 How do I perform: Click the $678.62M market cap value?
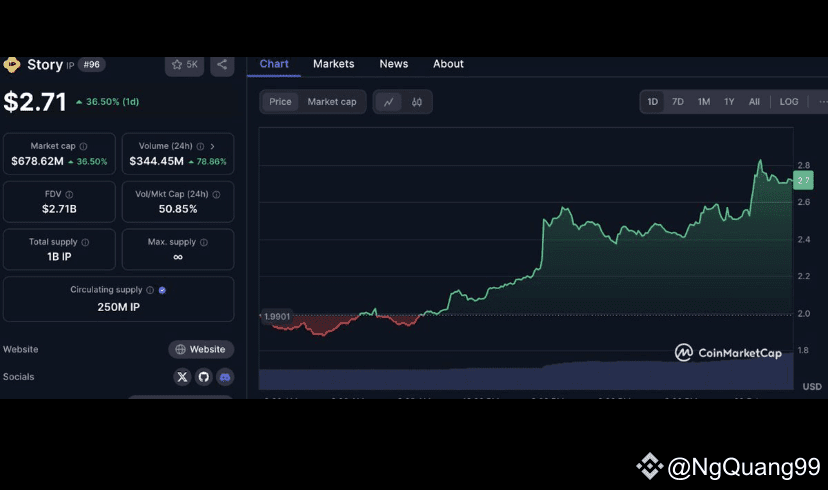click(x=37, y=161)
